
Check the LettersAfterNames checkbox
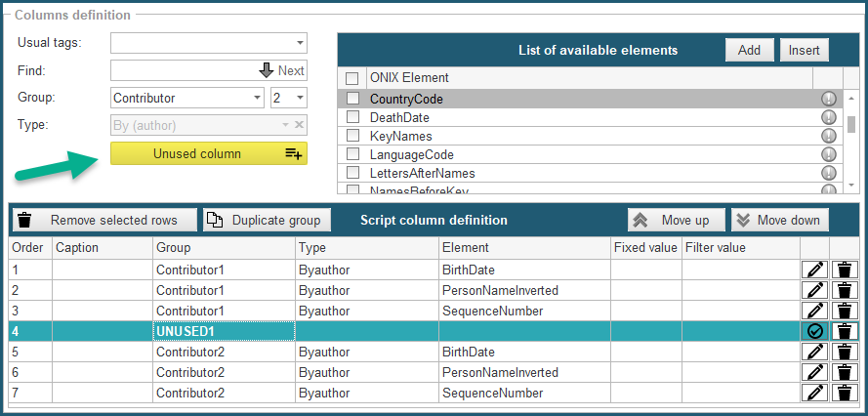pyautogui.click(x=352, y=173)
